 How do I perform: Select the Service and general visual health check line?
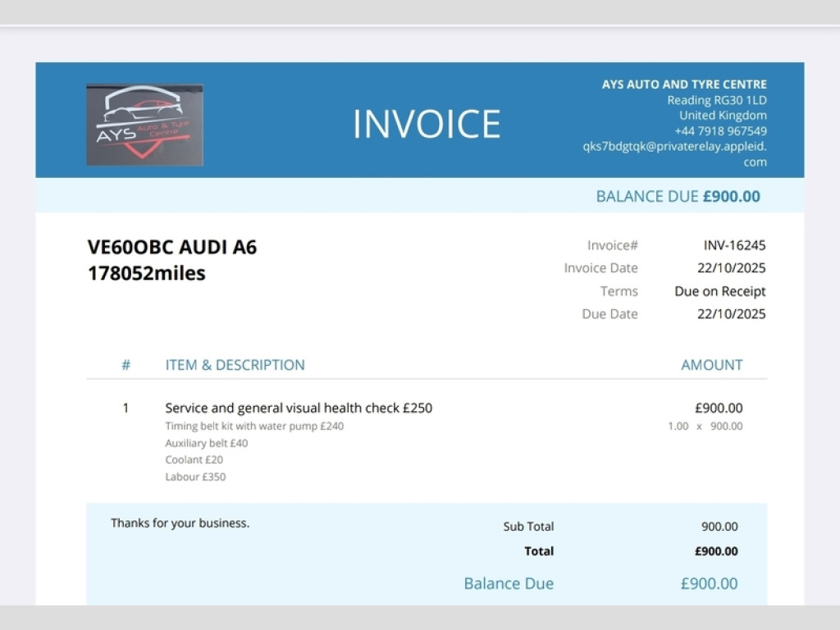(x=299, y=408)
